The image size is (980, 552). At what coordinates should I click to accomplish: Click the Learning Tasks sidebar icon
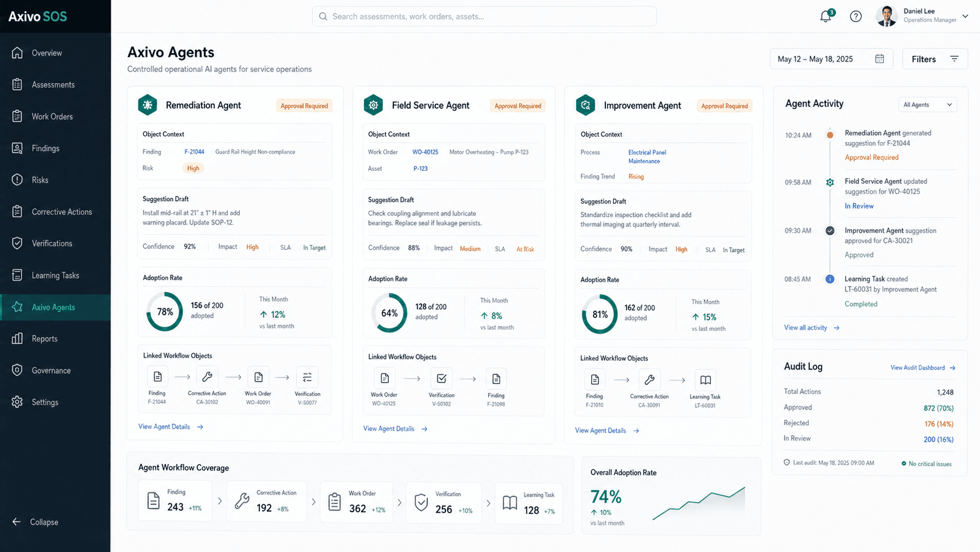pyautogui.click(x=17, y=275)
